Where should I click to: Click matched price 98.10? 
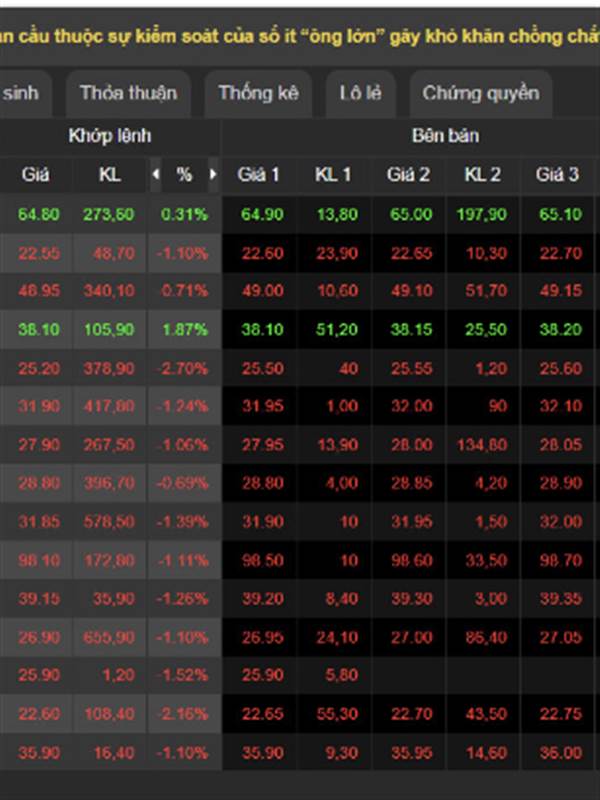[x=39, y=560]
